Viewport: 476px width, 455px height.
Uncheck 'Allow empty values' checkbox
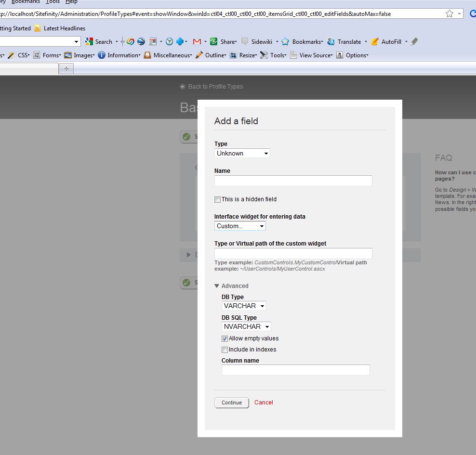(x=225, y=339)
